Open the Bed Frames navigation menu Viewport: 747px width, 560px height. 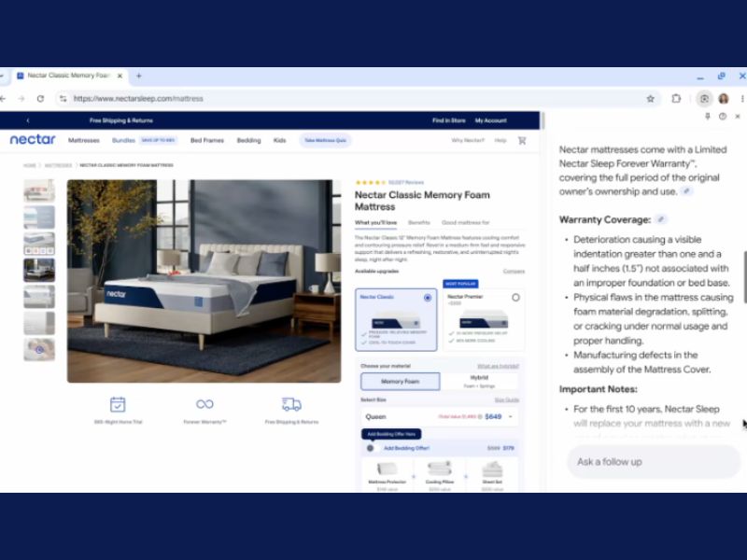(x=207, y=140)
